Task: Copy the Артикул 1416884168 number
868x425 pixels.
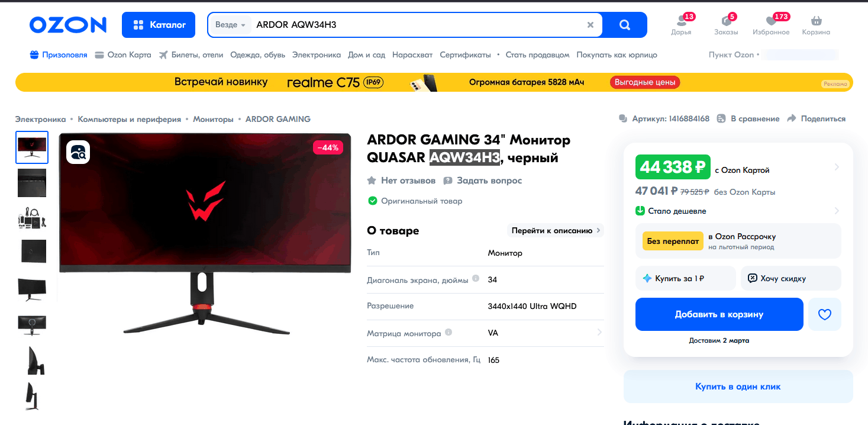Action: click(x=664, y=118)
